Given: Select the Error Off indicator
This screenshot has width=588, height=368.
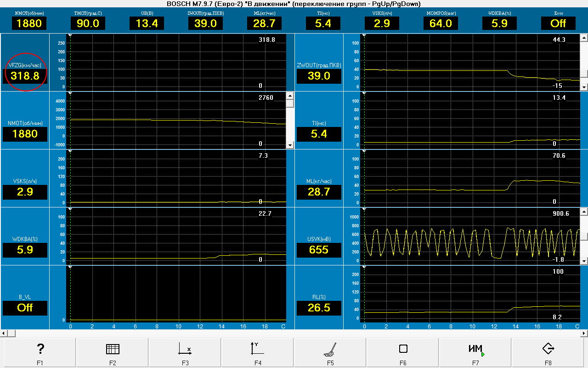Looking at the screenshot, I should point(558,23).
